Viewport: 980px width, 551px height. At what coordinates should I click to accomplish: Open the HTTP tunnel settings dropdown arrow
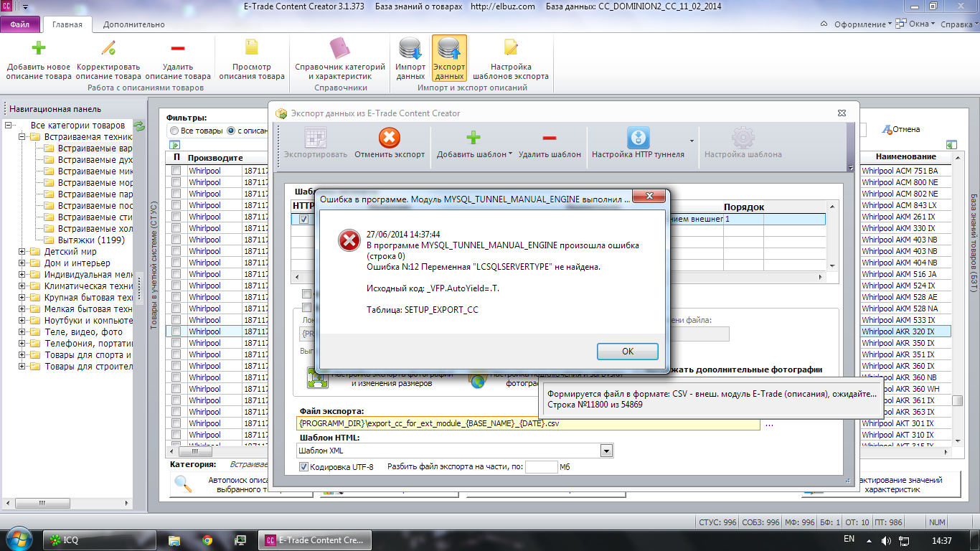point(692,140)
